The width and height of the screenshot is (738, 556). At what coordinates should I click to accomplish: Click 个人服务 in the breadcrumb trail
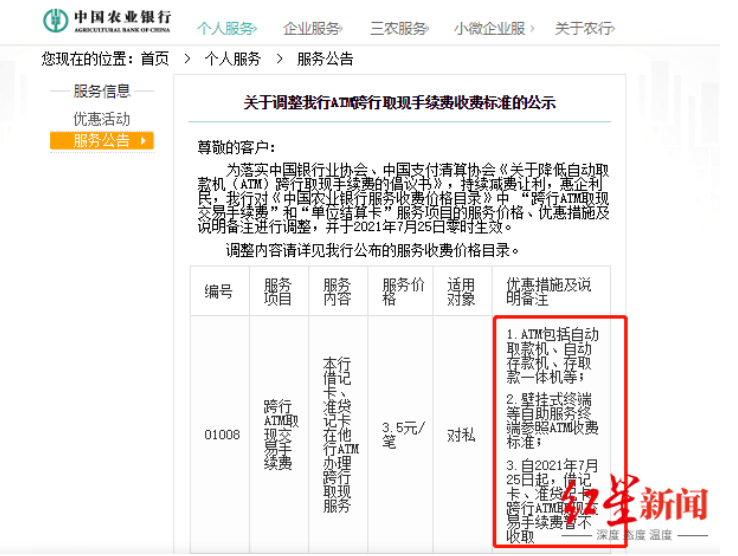point(233,59)
